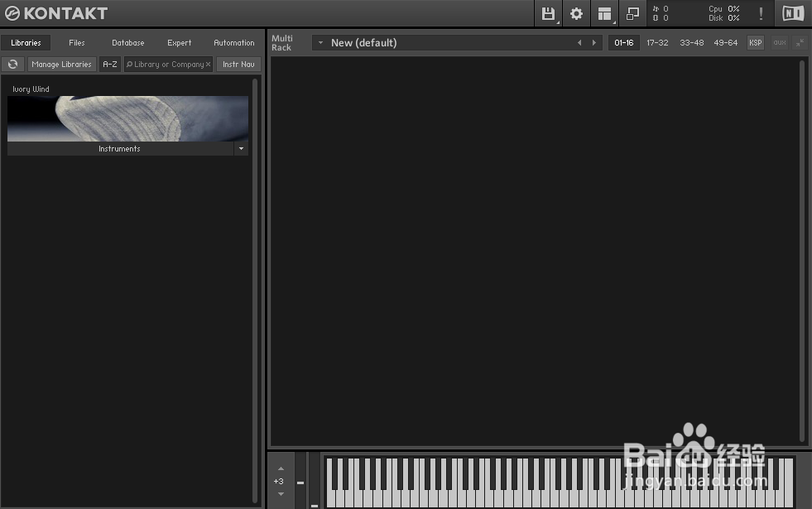Viewport: 812px width, 509px height.
Task: Expand Ivory Wind library options arrow
Action: coord(242,149)
